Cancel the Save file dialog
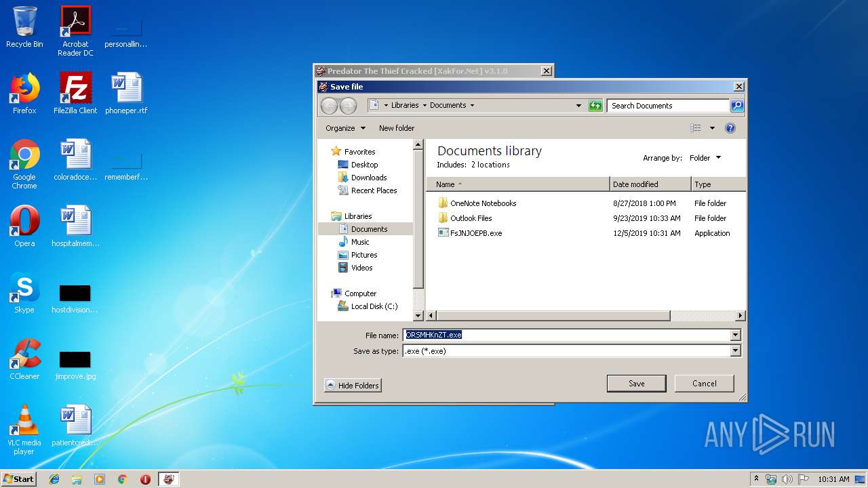 pos(705,384)
